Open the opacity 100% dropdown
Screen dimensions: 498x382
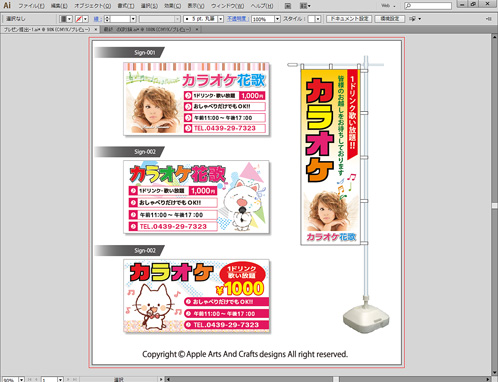[277, 19]
